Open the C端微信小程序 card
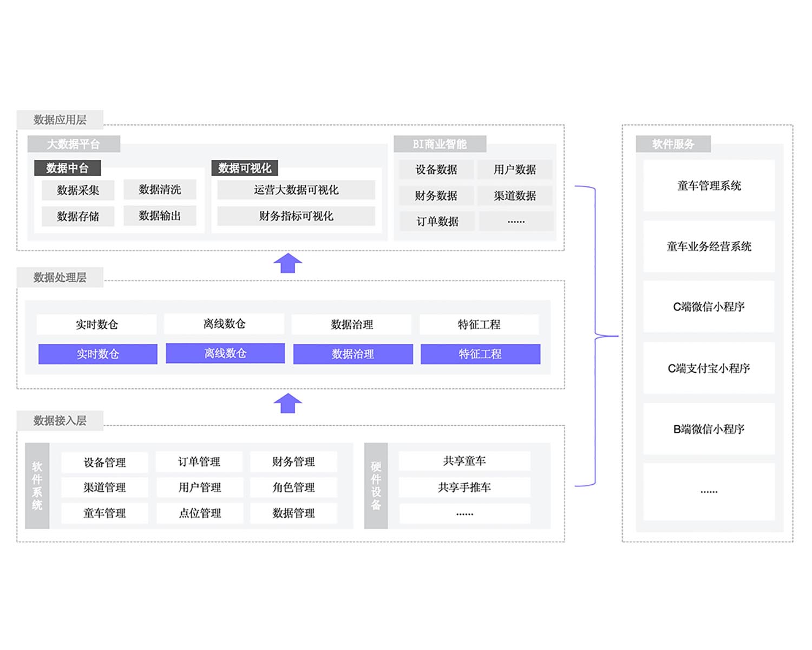The width and height of the screenshot is (812, 650). pos(709,307)
